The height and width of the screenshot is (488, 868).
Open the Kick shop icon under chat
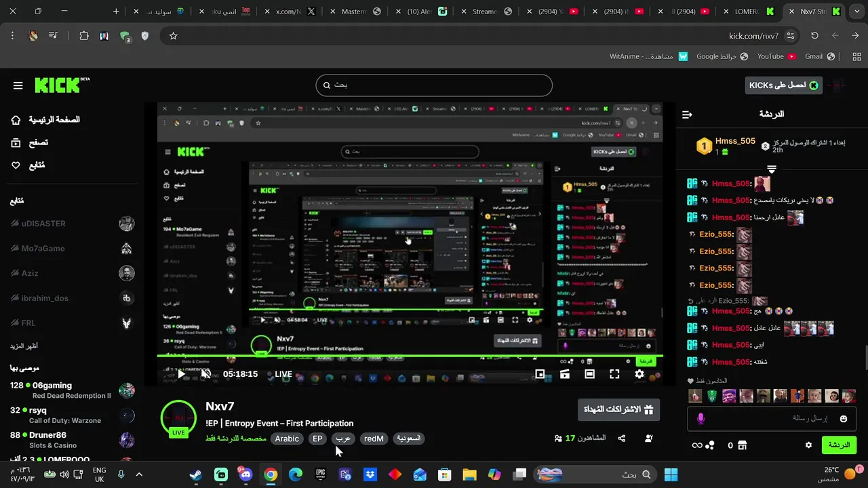742,445
